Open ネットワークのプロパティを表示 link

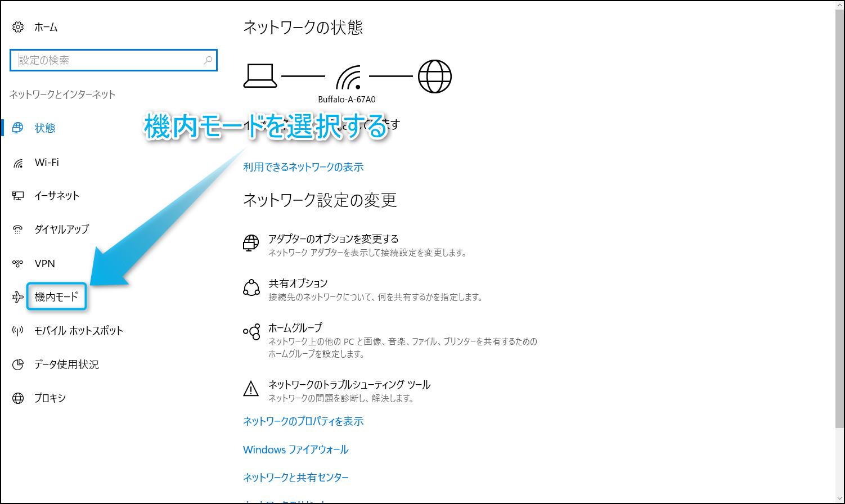(x=303, y=421)
